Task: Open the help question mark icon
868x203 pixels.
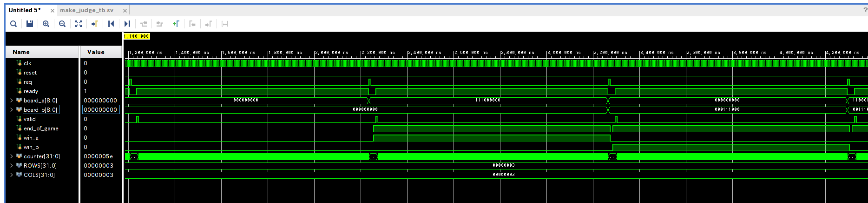Action: (865, 10)
